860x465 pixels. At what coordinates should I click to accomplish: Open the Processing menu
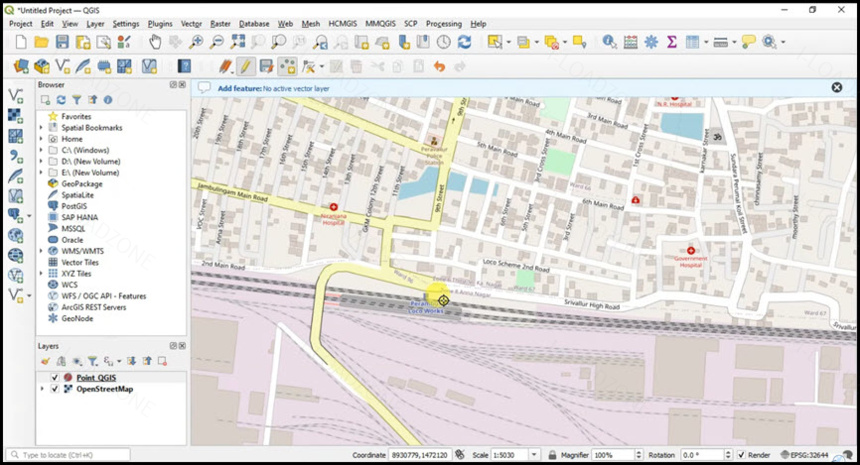[x=444, y=24]
